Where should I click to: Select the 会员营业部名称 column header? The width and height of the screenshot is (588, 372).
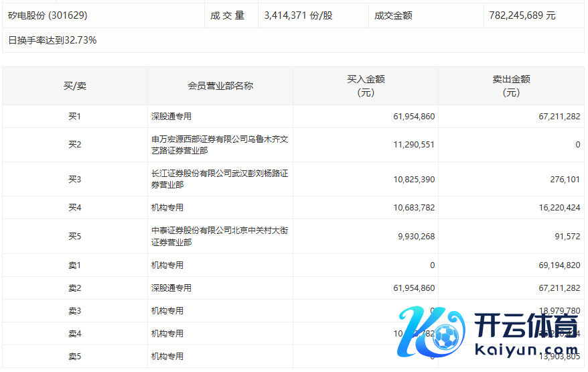pos(220,86)
